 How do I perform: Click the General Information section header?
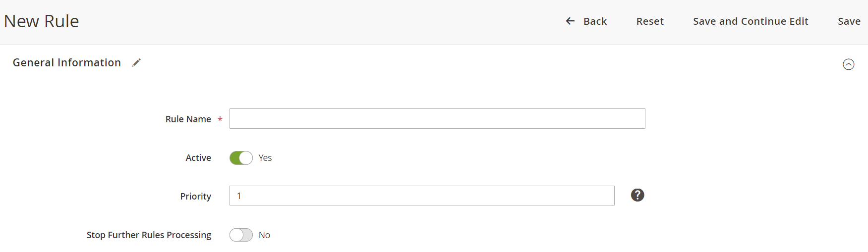[67, 63]
